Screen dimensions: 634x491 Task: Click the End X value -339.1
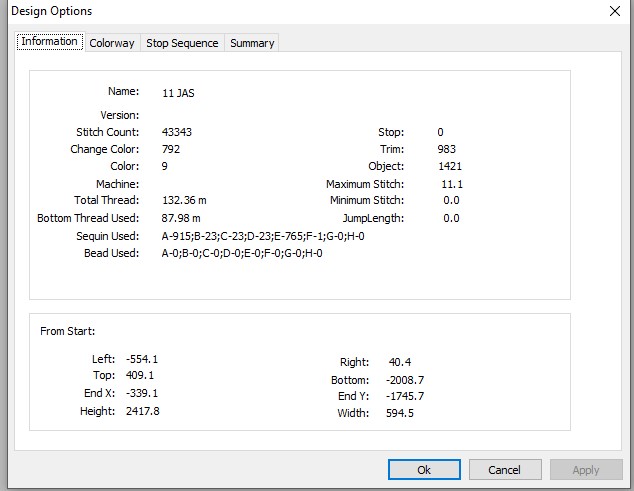[x=142, y=393]
